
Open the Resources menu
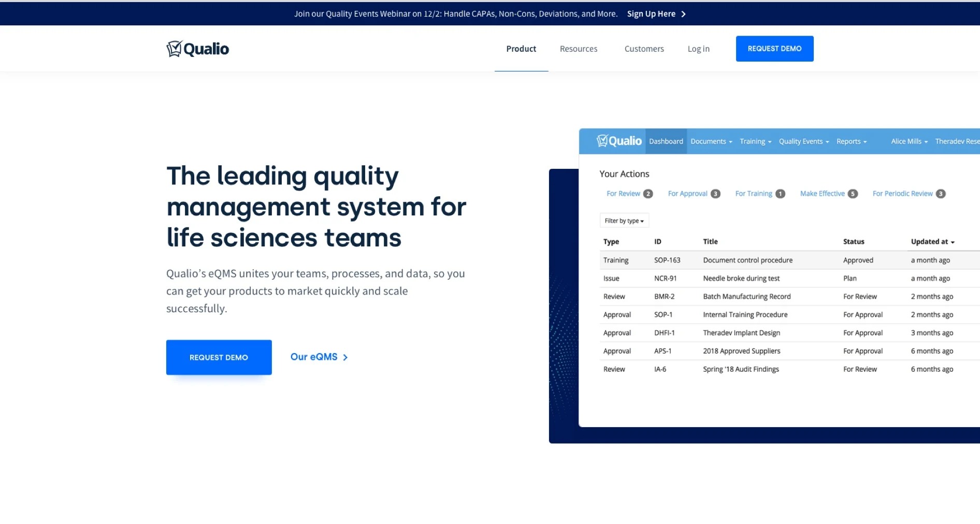pyautogui.click(x=579, y=49)
